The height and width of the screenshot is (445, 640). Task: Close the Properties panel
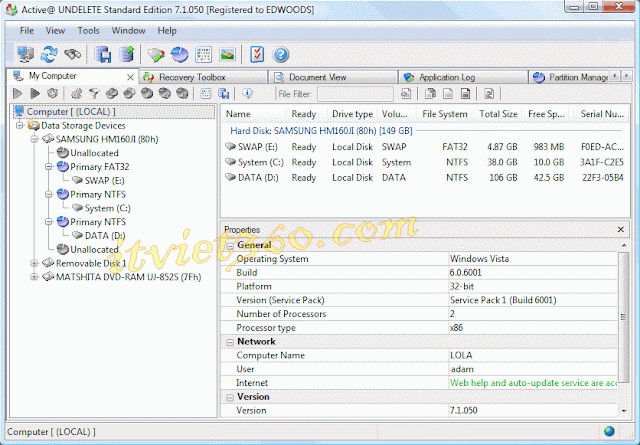click(x=620, y=229)
